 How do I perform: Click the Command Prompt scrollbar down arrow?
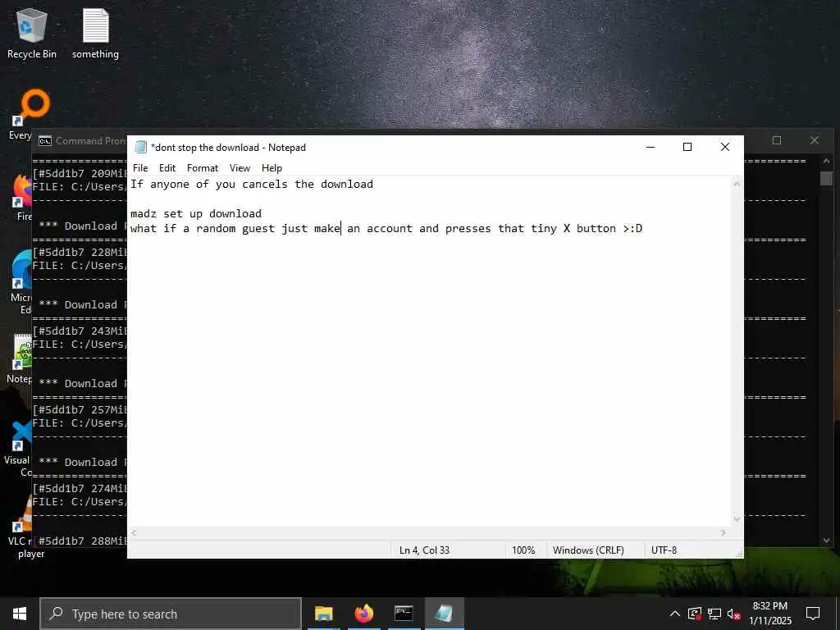pos(826,541)
